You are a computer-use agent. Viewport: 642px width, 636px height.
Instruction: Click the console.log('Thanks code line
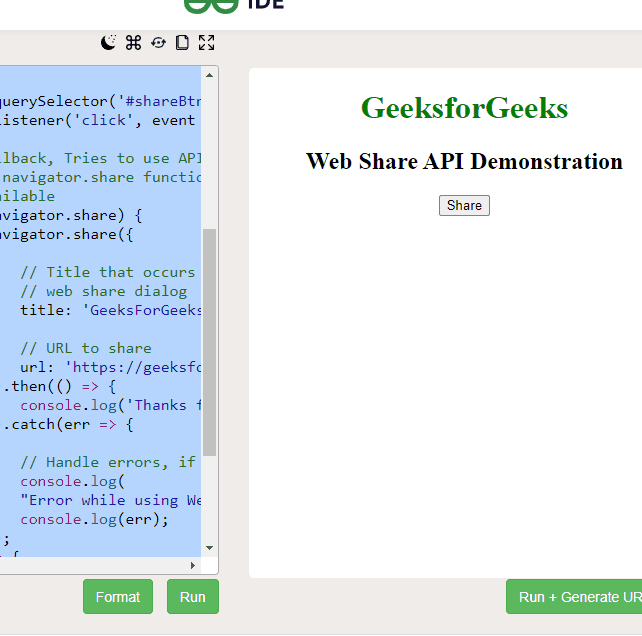[111, 405]
